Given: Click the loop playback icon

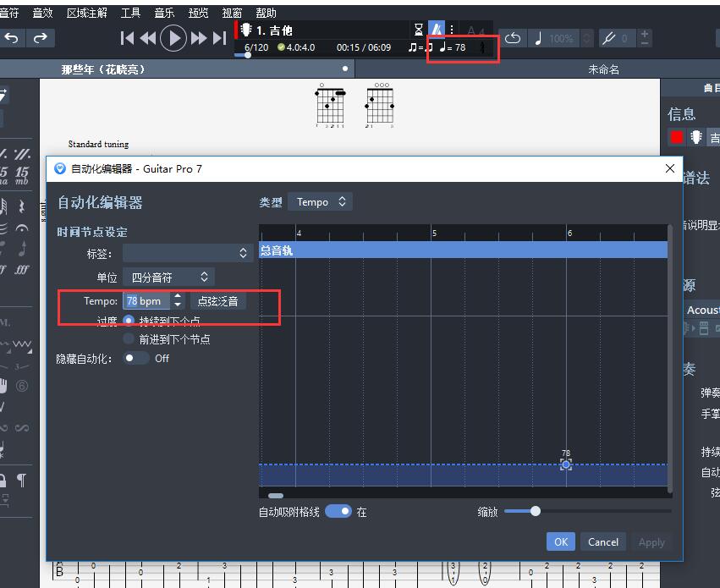Looking at the screenshot, I should click(x=513, y=38).
